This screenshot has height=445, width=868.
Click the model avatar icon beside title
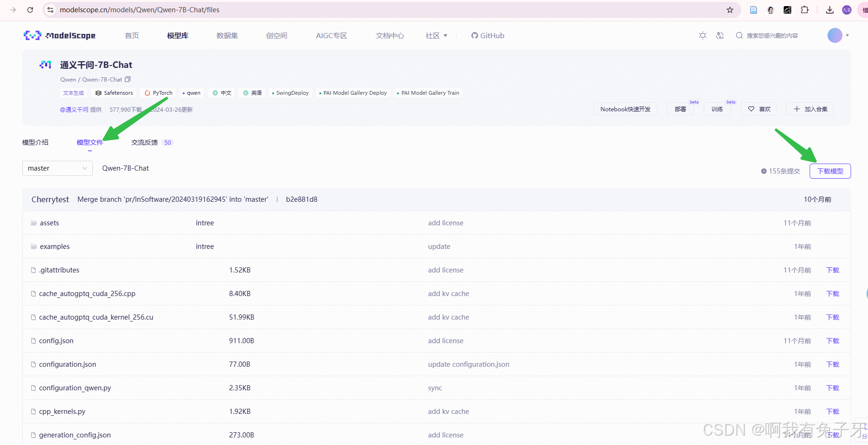45,65
